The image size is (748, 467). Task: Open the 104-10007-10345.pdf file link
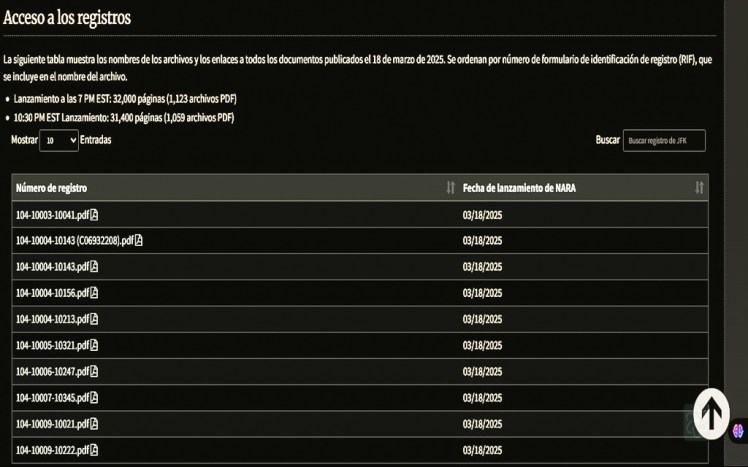pos(52,398)
